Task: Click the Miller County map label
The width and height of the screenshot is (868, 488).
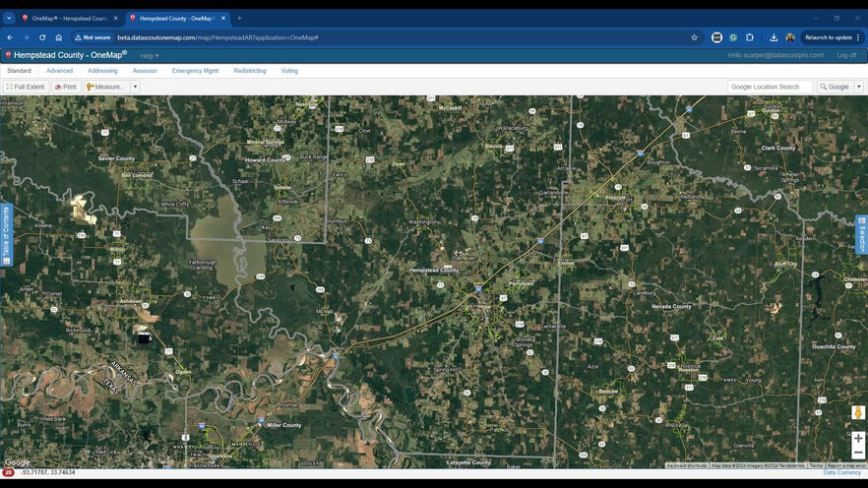Action: 284,425
